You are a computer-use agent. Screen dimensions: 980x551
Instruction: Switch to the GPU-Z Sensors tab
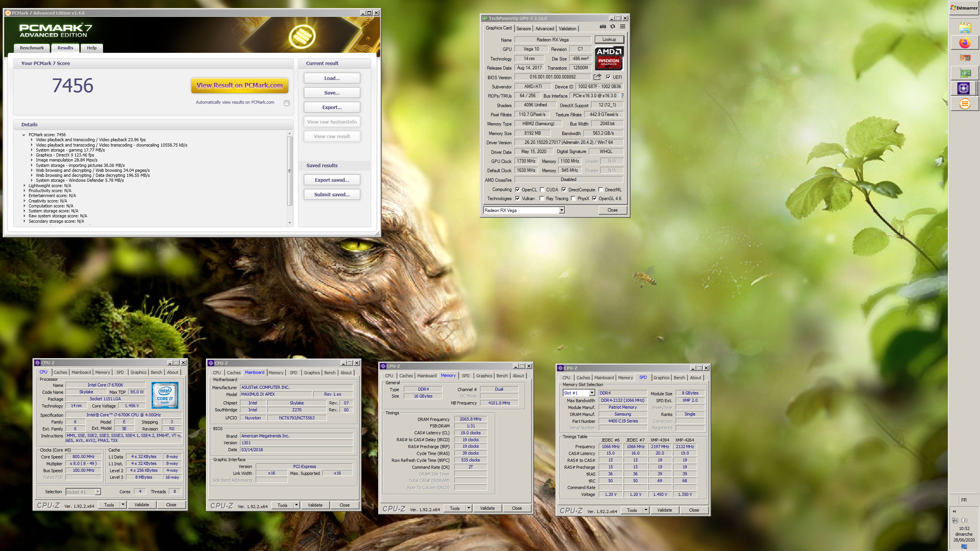[523, 29]
